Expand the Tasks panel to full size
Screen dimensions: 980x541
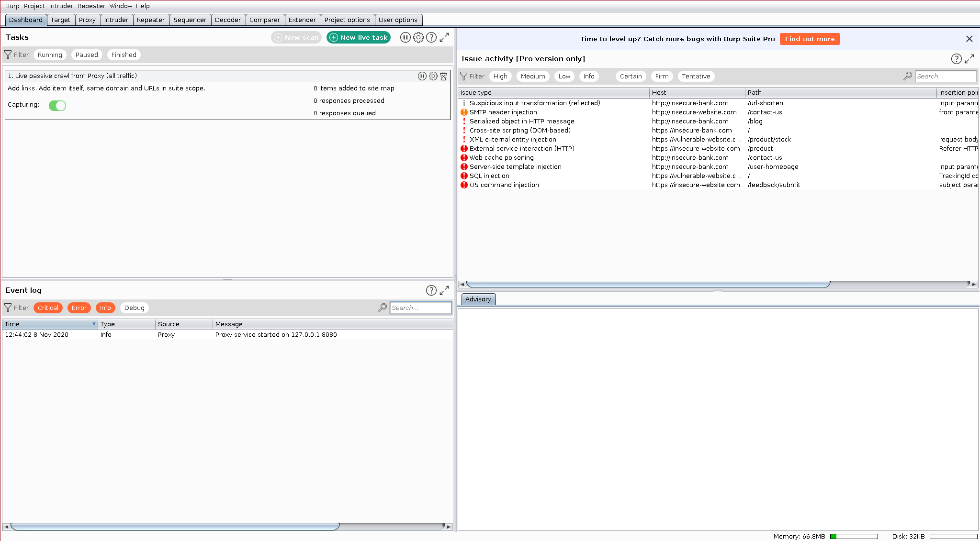pos(444,37)
